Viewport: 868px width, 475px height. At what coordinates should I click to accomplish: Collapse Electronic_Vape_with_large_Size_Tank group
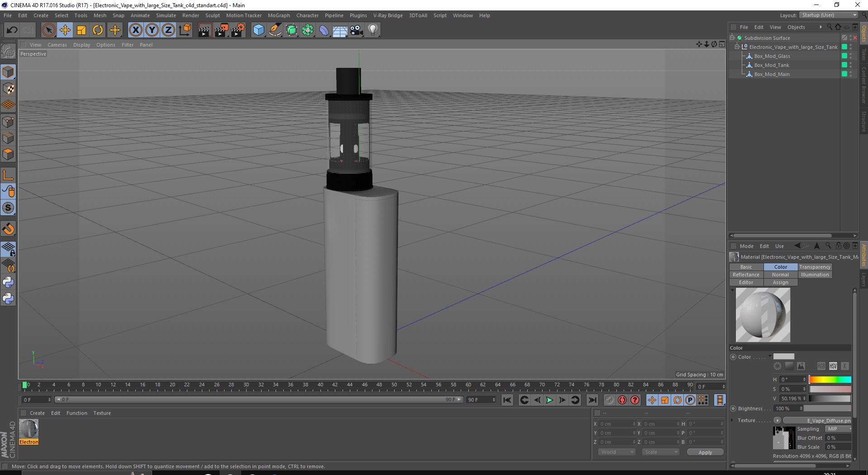point(737,47)
